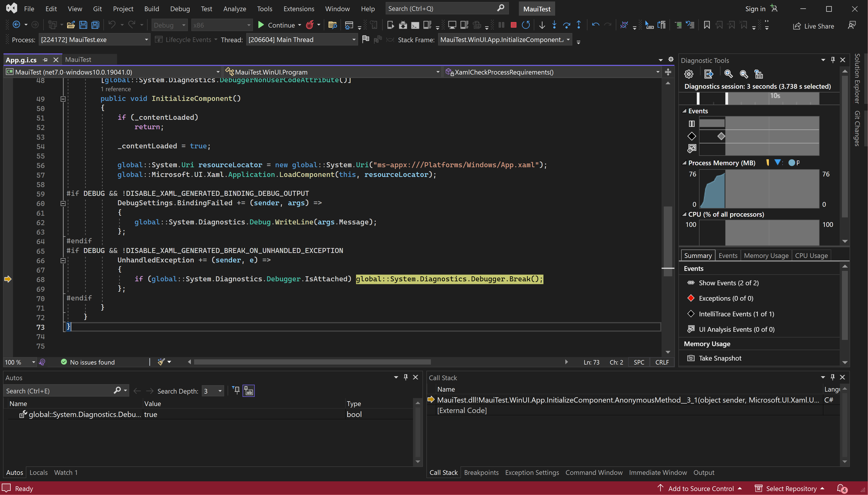Pin the Autos panel
This screenshot has width=868, height=495.
[x=406, y=377]
